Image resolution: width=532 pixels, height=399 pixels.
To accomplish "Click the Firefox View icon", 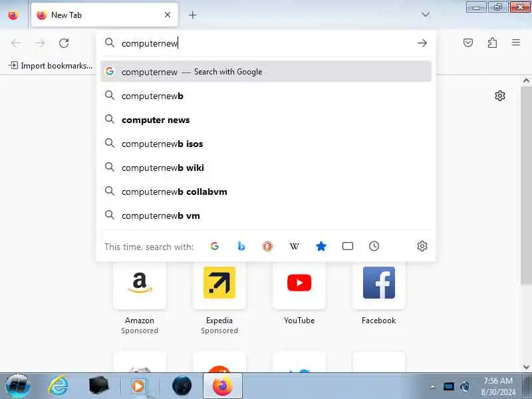I will click(13, 15).
